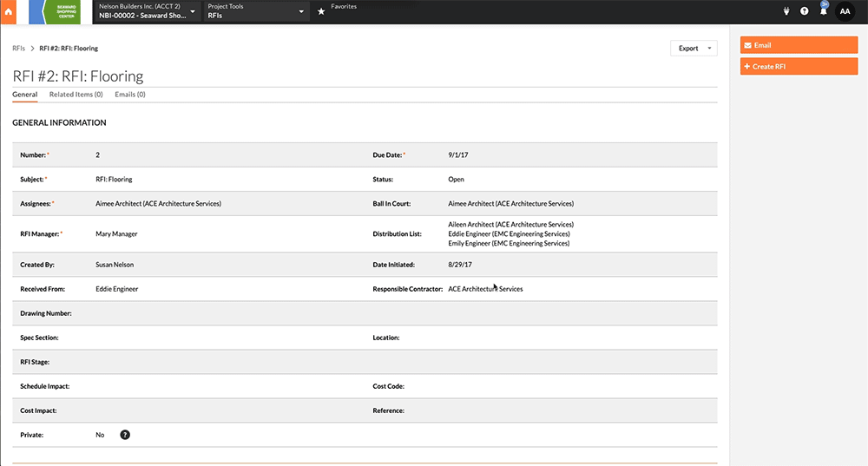Image resolution: width=868 pixels, height=466 pixels.
Task: Click the Create RFI button
Action: coord(799,67)
